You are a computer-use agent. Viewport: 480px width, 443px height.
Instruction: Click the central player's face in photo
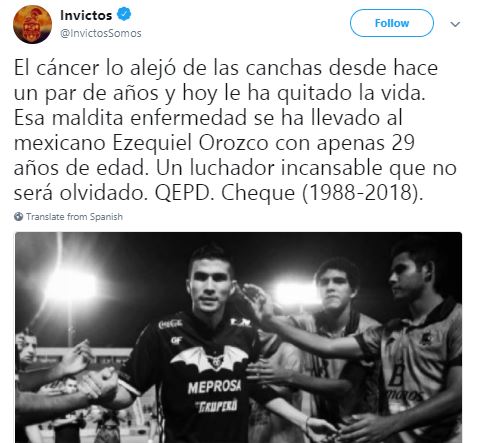210,282
